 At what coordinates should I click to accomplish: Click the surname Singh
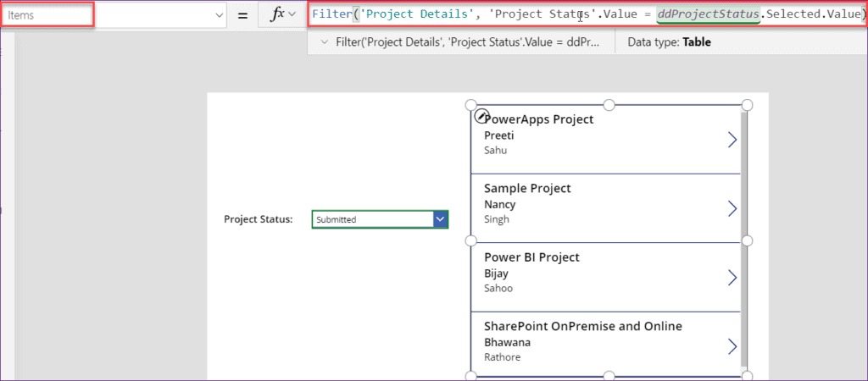(497, 219)
